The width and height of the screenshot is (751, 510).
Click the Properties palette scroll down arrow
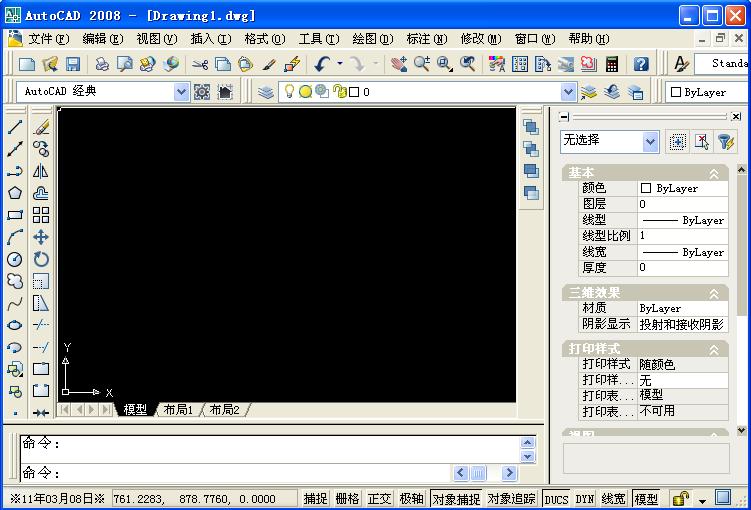(741, 430)
